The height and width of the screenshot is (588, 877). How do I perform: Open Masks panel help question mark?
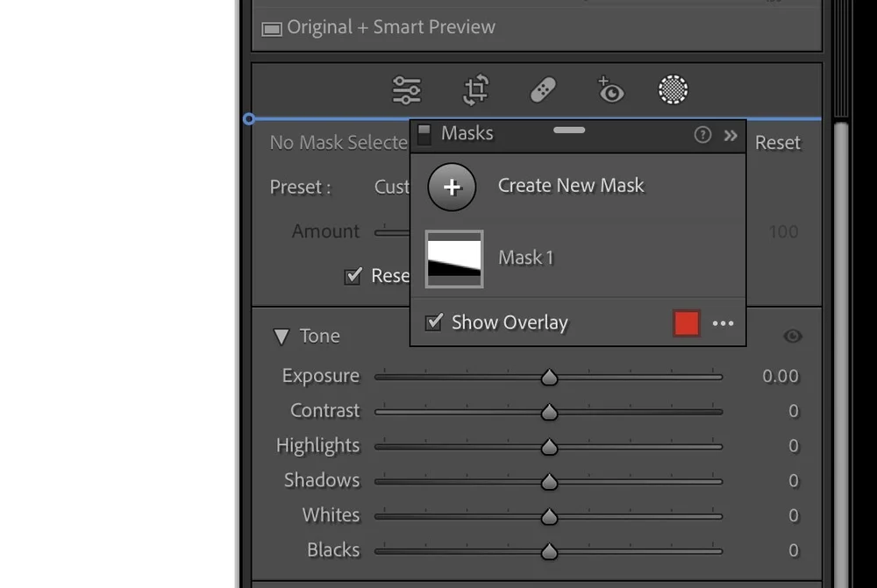tap(702, 135)
